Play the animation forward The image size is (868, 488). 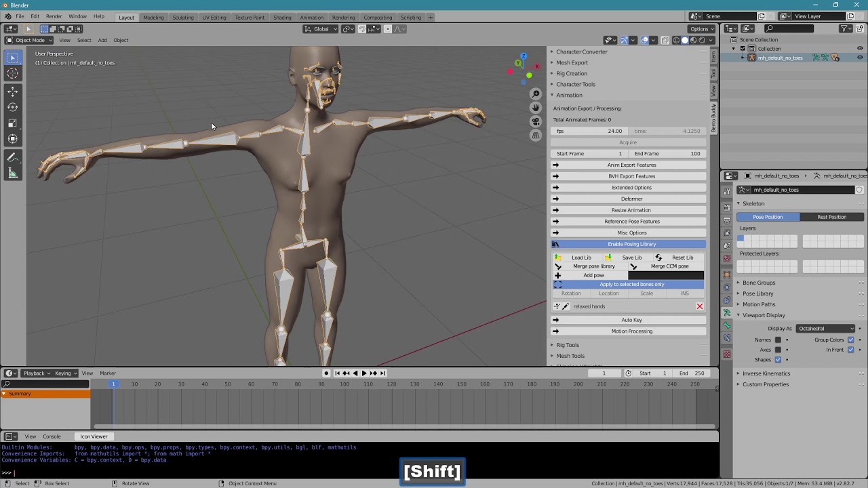(364, 373)
